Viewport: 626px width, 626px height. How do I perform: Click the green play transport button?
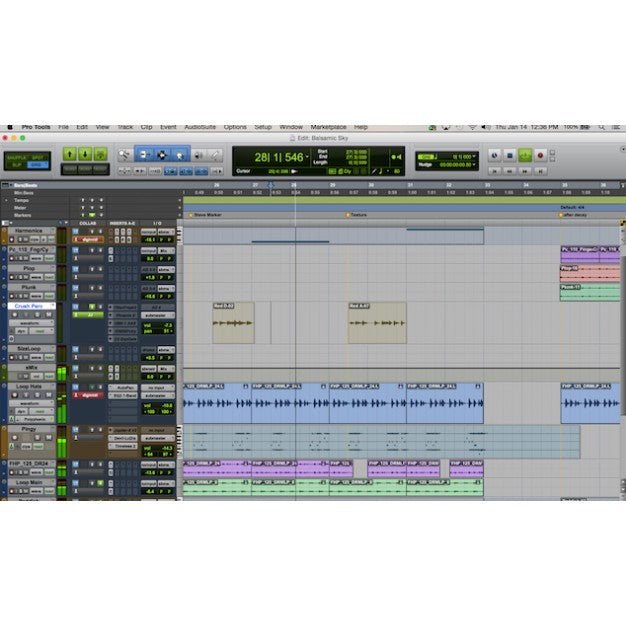(525, 156)
